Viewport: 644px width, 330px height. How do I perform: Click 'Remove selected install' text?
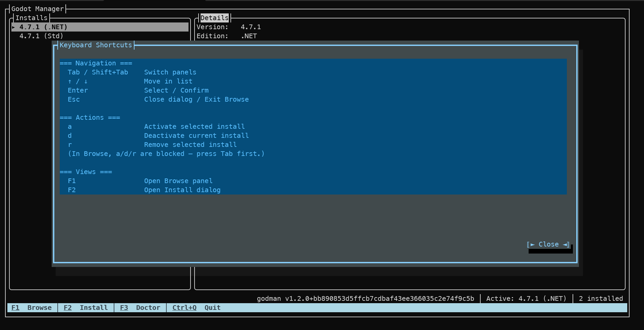[x=191, y=145]
